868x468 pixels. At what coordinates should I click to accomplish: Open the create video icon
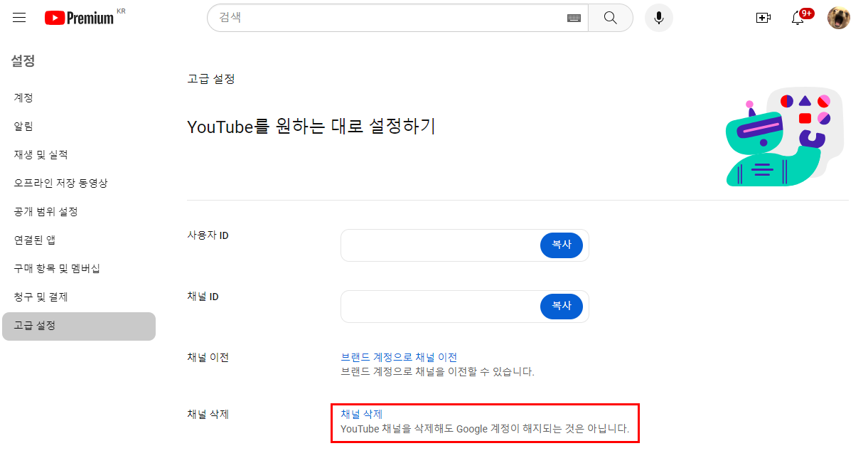pyautogui.click(x=763, y=18)
